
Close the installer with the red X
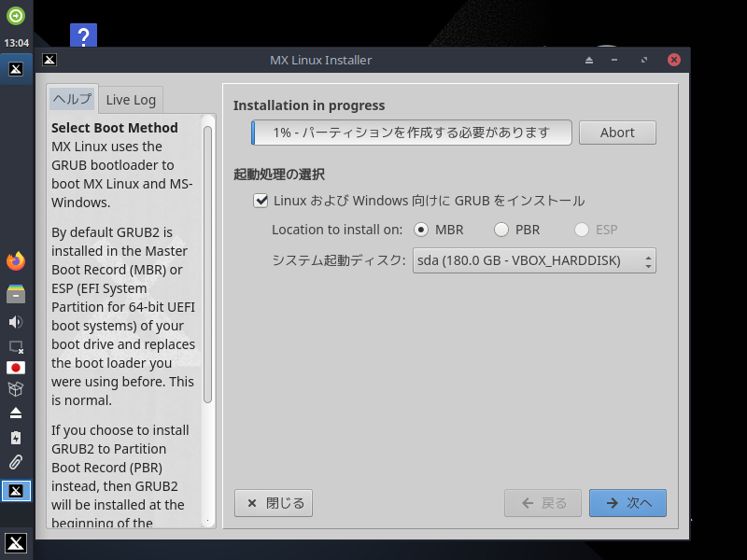pos(674,60)
